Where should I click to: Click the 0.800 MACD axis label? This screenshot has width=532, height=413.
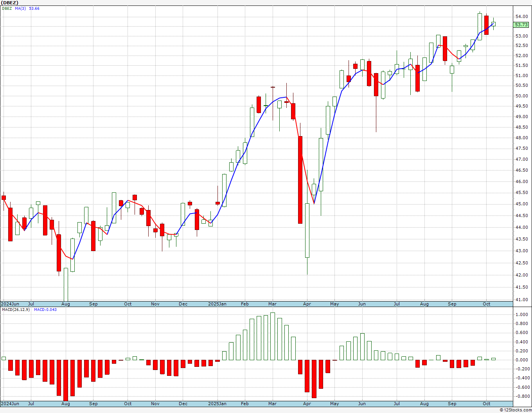click(521, 323)
